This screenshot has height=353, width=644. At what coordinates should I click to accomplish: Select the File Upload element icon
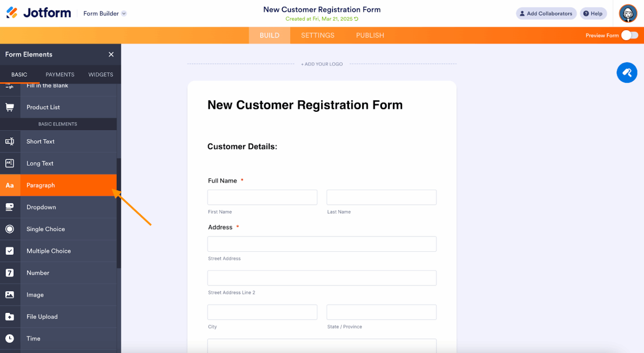pos(10,317)
